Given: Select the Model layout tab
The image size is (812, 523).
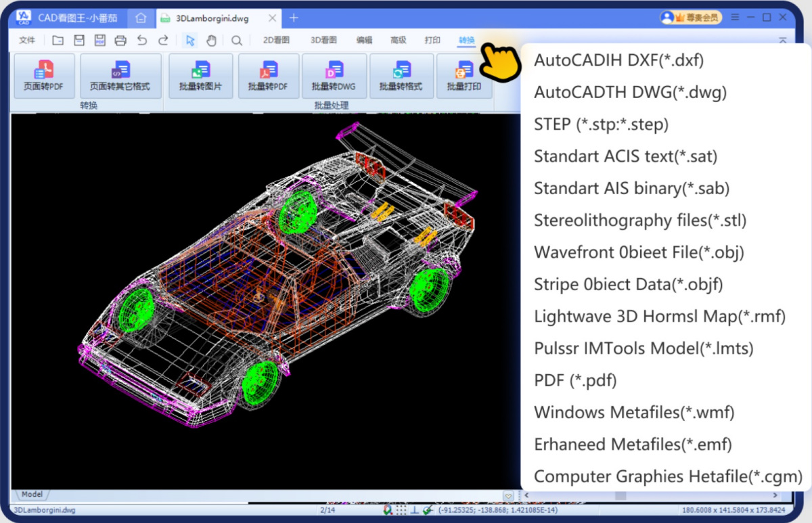Looking at the screenshot, I should (x=32, y=495).
